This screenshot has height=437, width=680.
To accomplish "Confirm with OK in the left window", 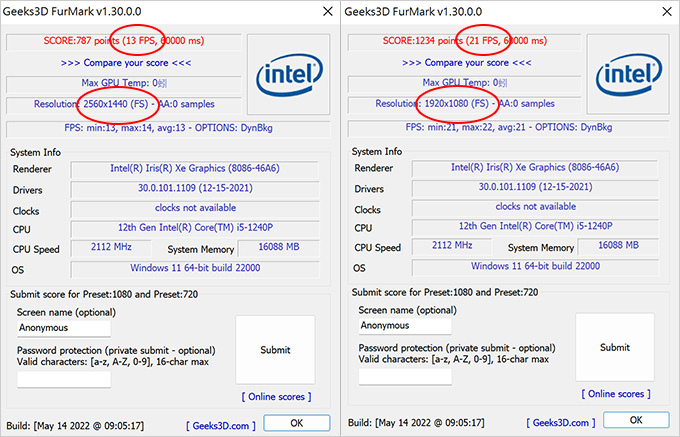I will point(297,423).
